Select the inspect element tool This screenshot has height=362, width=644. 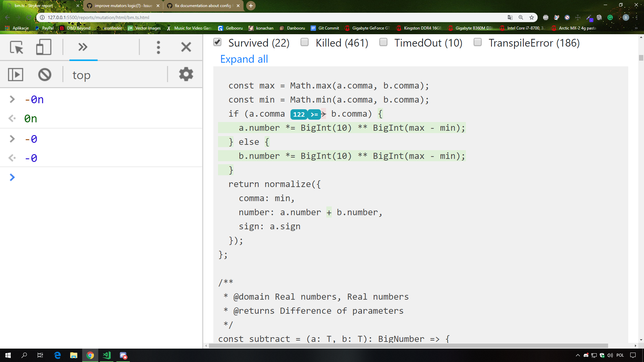click(16, 47)
